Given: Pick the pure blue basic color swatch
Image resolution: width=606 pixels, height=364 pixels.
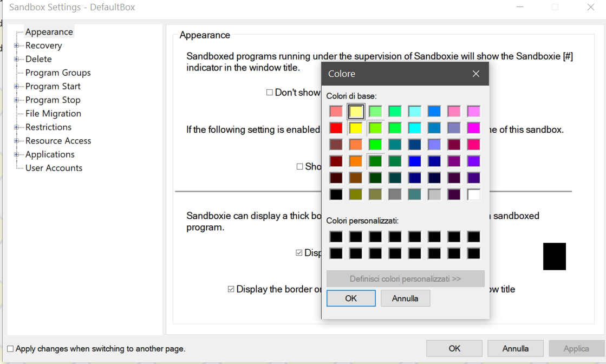Looking at the screenshot, I should pyautogui.click(x=415, y=161).
